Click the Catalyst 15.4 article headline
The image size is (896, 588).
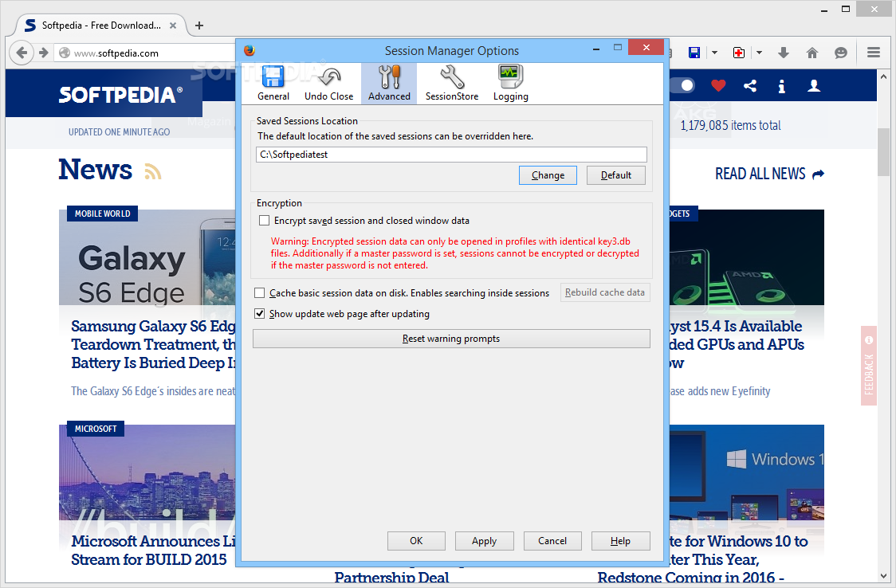tap(737, 344)
